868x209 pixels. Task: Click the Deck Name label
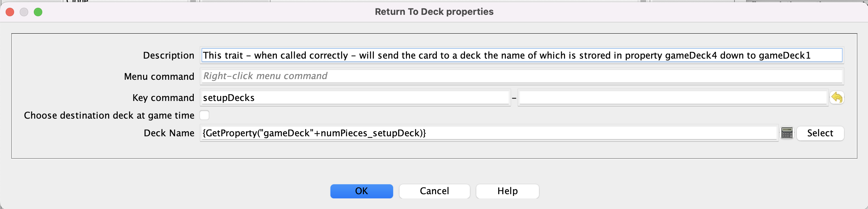(x=169, y=133)
